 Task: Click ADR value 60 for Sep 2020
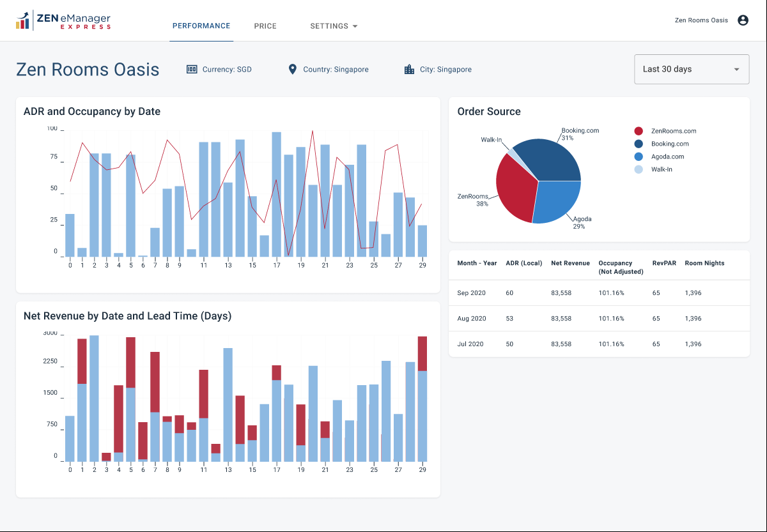[509, 293]
